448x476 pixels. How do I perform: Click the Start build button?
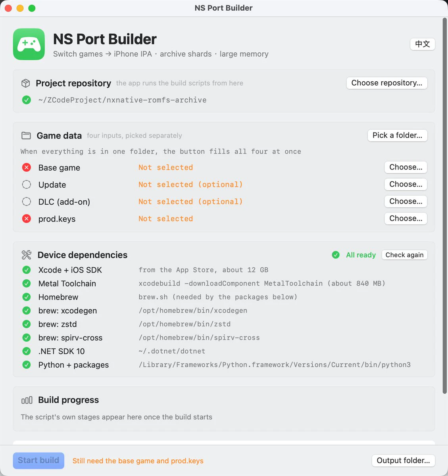(38, 461)
